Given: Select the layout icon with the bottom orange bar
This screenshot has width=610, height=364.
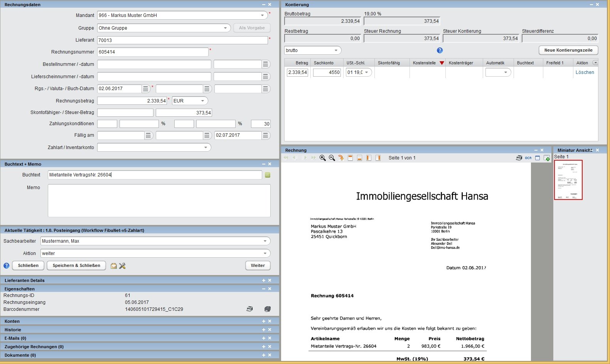Looking at the screenshot, I should tap(359, 158).
